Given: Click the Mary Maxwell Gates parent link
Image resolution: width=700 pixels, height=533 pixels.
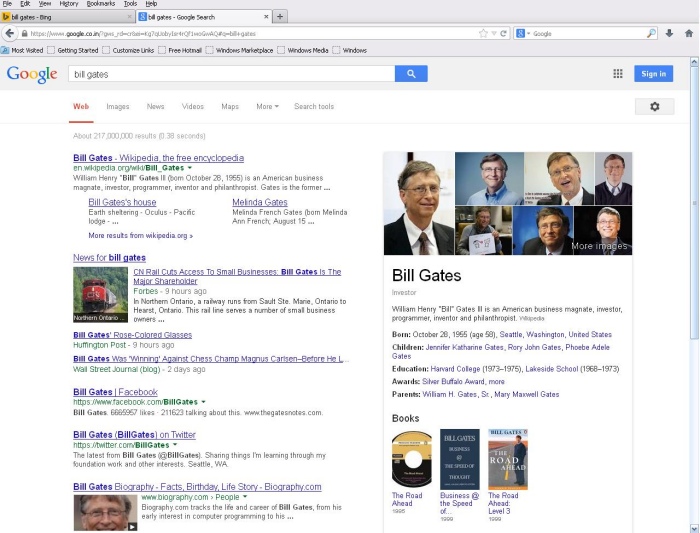Looking at the screenshot, I should pyautogui.click(x=527, y=395).
